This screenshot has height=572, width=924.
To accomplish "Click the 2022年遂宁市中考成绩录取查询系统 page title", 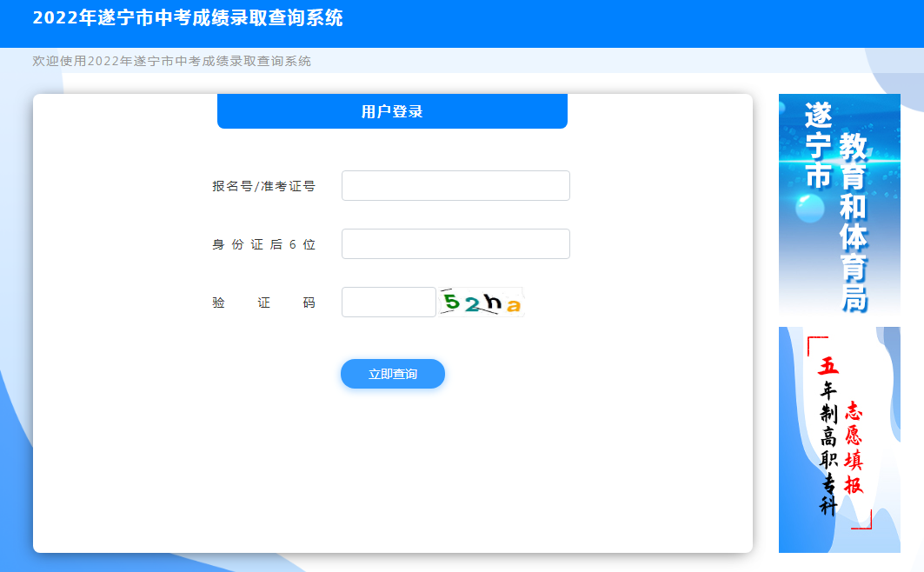I will pos(188,18).
